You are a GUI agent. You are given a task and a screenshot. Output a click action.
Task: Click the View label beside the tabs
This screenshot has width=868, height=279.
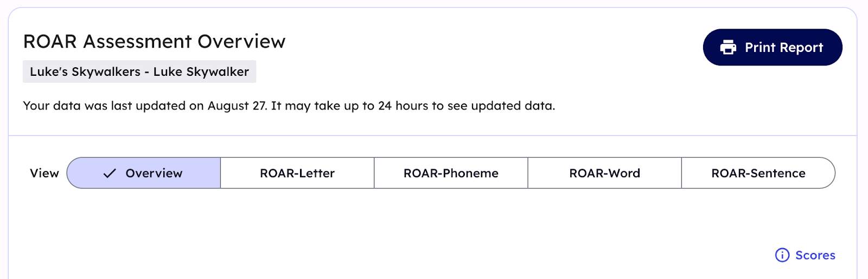[x=44, y=173]
